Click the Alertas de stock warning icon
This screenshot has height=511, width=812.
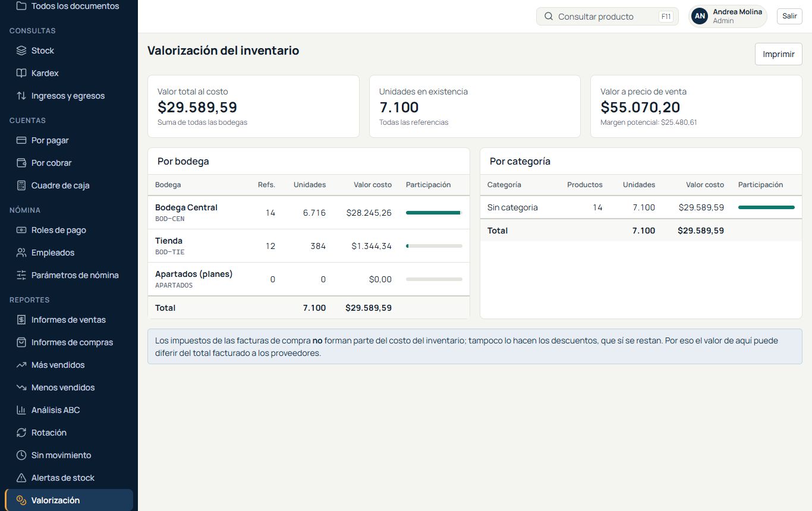coord(21,478)
